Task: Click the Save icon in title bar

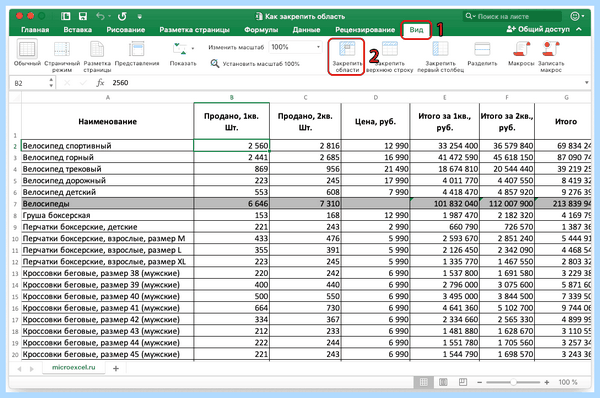Action: coord(83,16)
